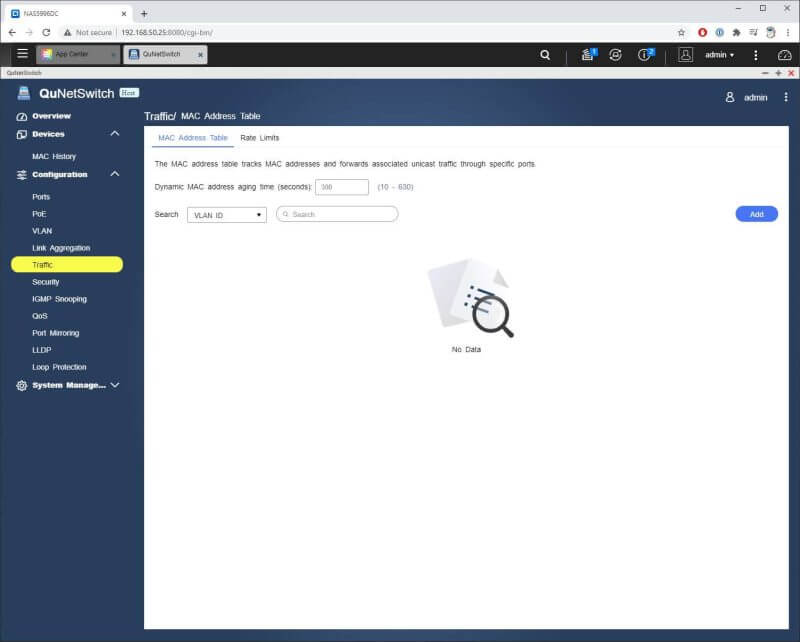800x642 pixels.
Task: Expand the System Management section chevron
Action: click(x=115, y=385)
